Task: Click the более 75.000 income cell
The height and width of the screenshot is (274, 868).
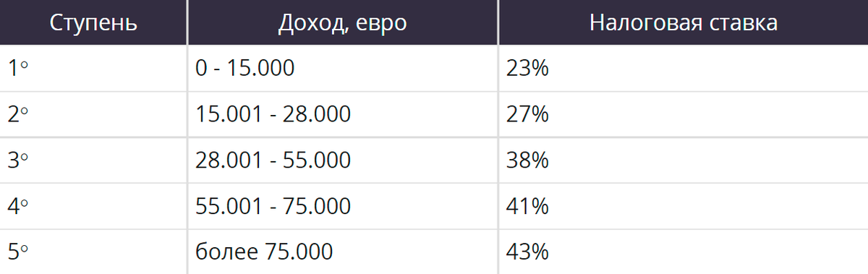Action: point(342,252)
